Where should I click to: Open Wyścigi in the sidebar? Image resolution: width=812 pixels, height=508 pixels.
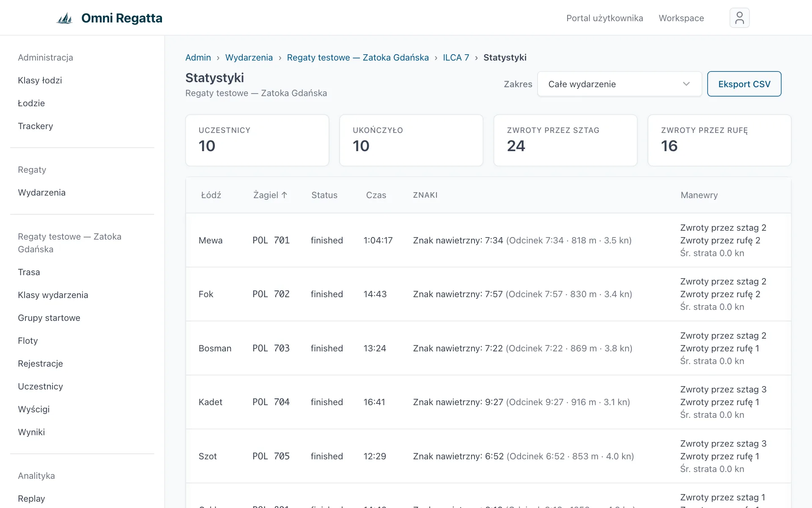tap(34, 409)
